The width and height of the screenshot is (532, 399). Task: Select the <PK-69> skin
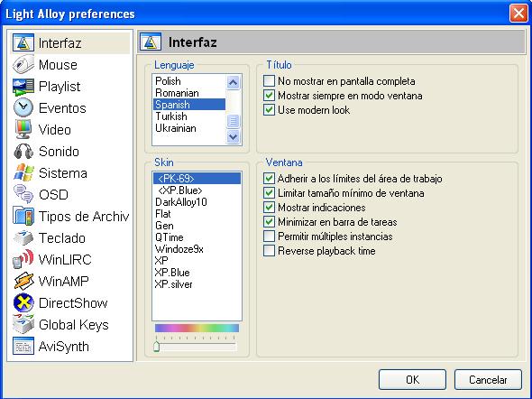[x=197, y=178]
